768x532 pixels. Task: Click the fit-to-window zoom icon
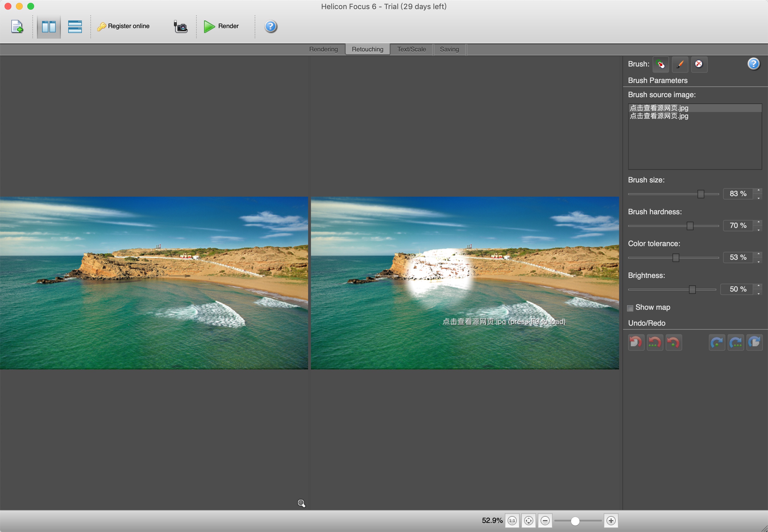tap(528, 521)
